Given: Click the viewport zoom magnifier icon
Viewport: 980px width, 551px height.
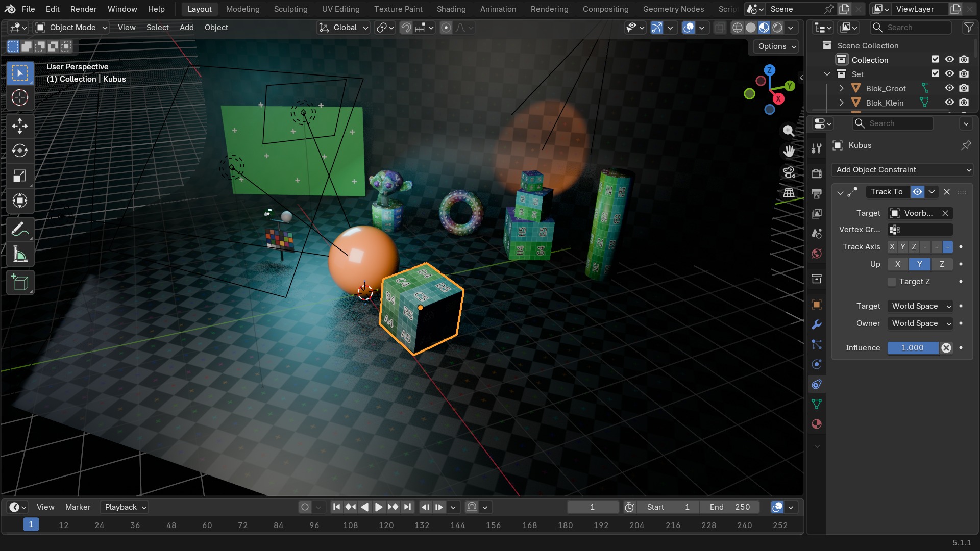Looking at the screenshot, I should click(x=789, y=131).
